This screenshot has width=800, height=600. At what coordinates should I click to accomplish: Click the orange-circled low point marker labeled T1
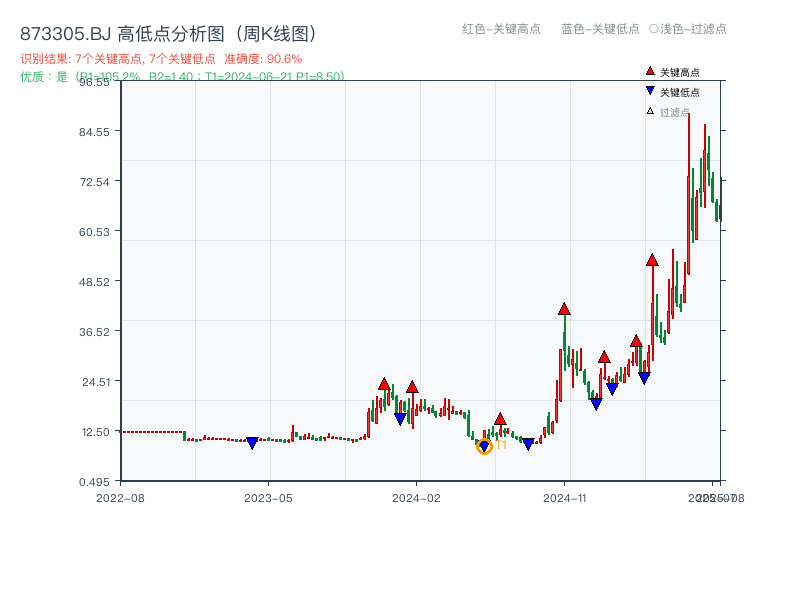click(484, 445)
